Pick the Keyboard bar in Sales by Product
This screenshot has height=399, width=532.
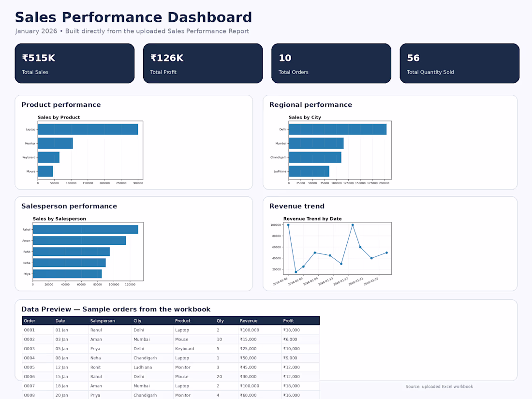pos(48,158)
